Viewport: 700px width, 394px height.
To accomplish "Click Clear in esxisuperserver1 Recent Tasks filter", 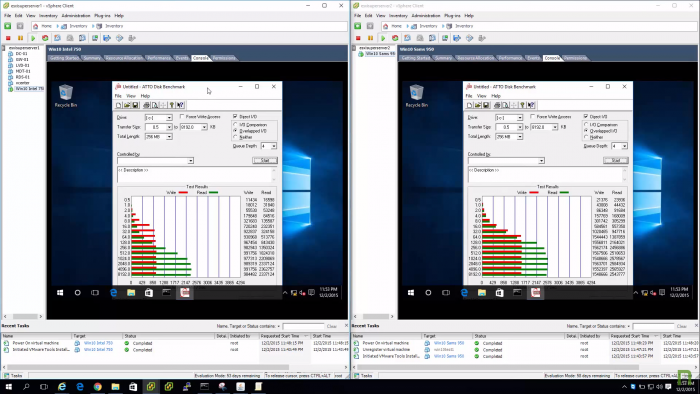I will pyautogui.click(x=331, y=326).
